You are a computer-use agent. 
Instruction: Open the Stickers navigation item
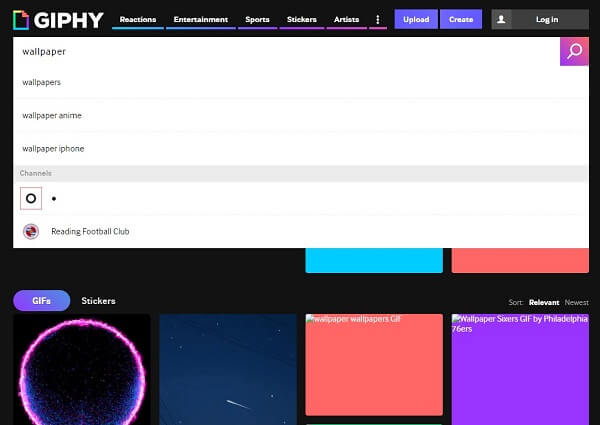pos(302,20)
